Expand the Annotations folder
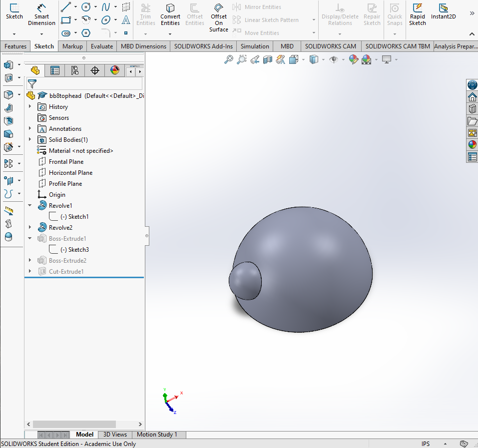This screenshot has width=478, height=448. 30,128
